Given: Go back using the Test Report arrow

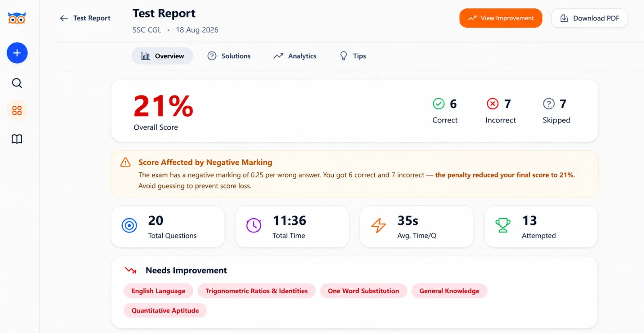Looking at the screenshot, I should coord(64,18).
